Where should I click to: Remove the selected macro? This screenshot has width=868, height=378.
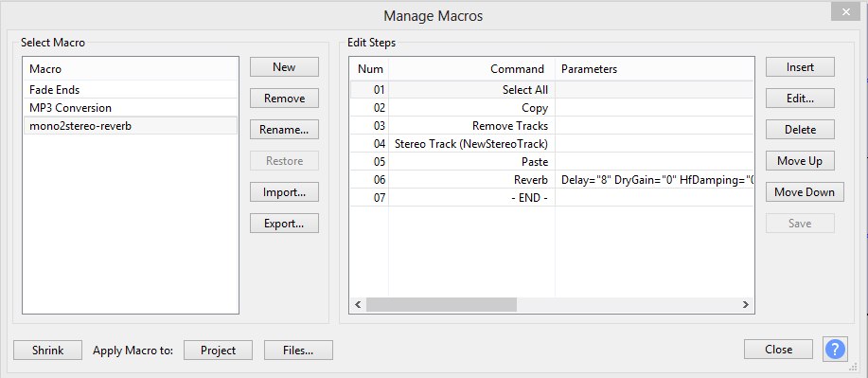(284, 99)
